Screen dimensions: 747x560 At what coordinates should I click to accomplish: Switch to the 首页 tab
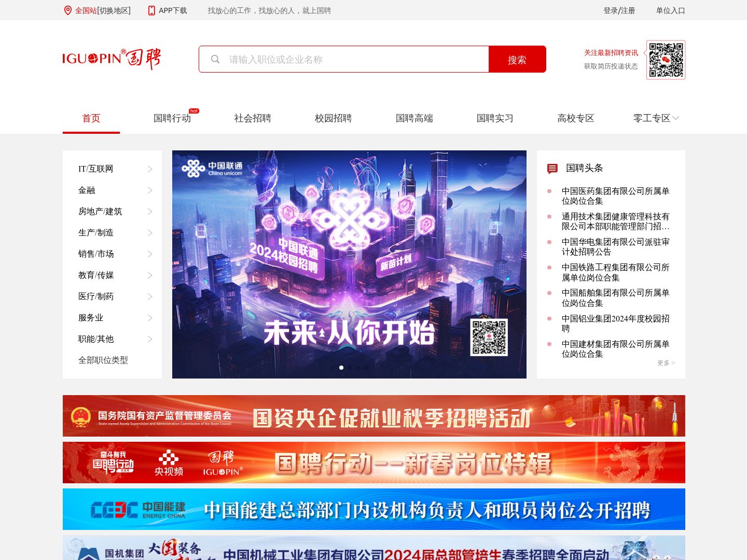click(x=91, y=118)
